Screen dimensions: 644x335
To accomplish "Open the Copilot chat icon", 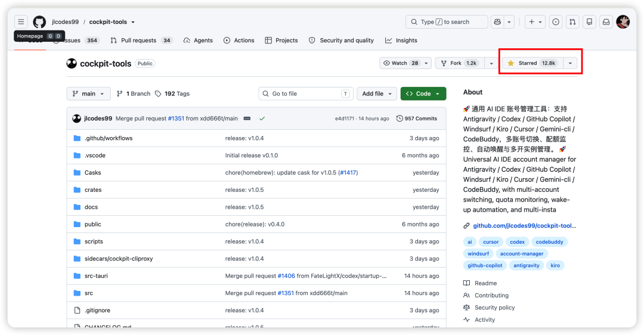I will tap(497, 22).
